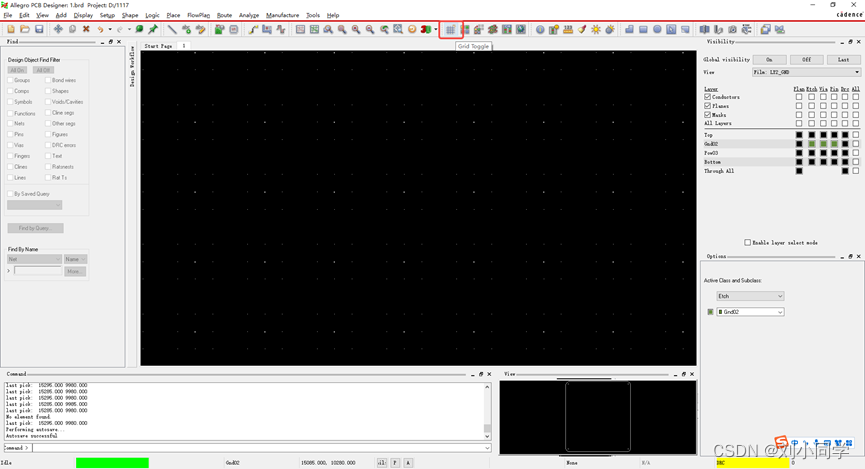The height and width of the screenshot is (469, 865).
Task: Click the 3D viewer toolbar icon
Action: tap(426, 30)
